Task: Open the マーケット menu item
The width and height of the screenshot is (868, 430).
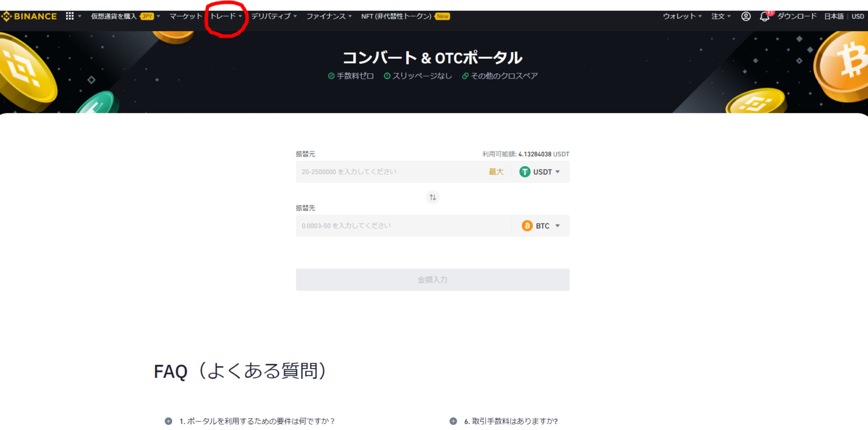Action: [185, 16]
